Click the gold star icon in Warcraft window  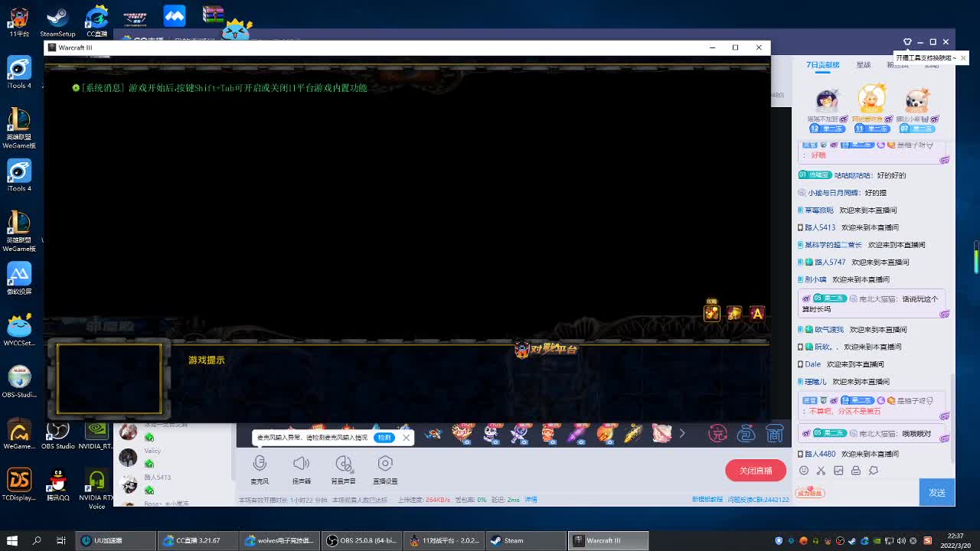pos(734,313)
